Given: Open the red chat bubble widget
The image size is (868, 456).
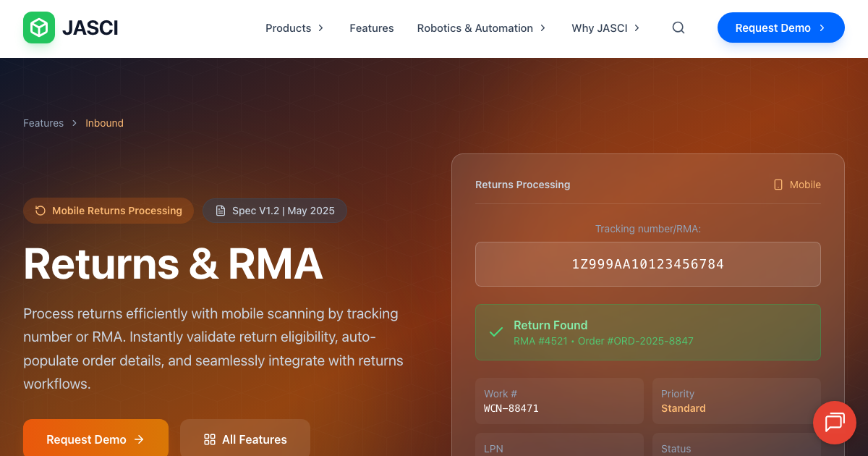Looking at the screenshot, I should tap(835, 423).
